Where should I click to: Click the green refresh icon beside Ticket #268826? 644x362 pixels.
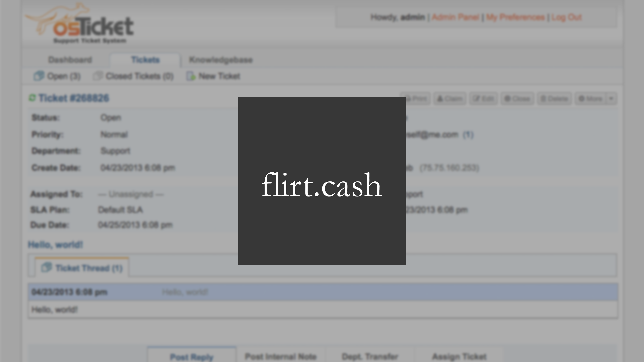32,98
